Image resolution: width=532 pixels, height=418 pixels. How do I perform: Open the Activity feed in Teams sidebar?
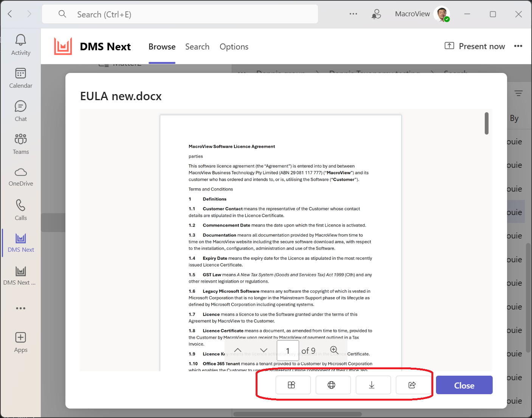21,45
